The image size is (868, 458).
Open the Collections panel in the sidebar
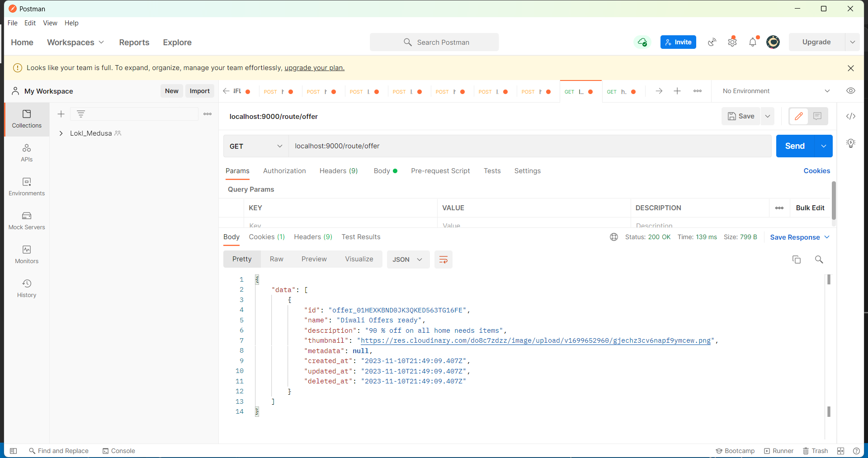[26, 119]
